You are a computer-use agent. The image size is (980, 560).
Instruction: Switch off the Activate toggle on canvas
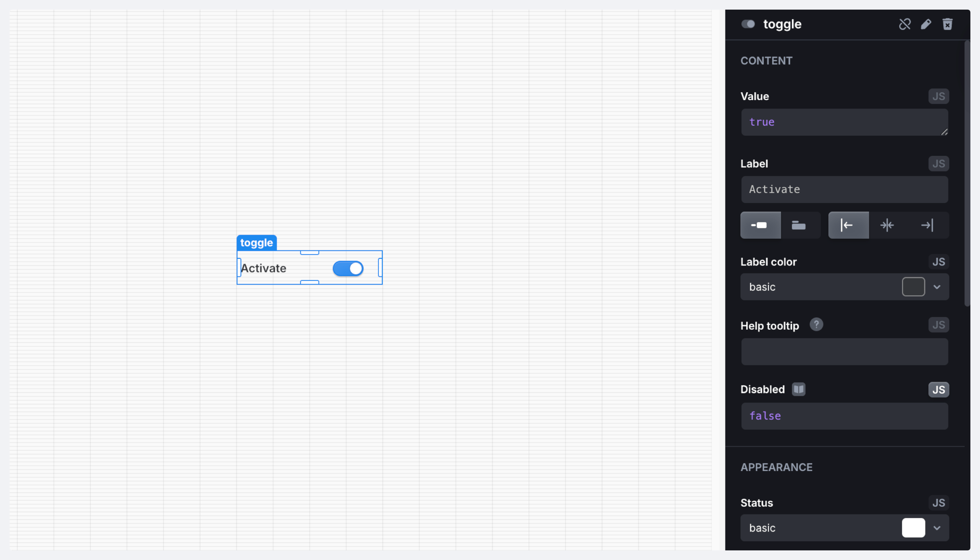click(348, 268)
